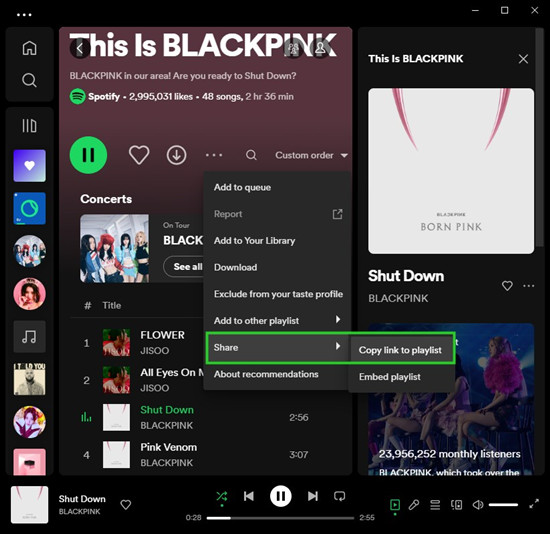This screenshot has width=550, height=534.
Task: Click the Title column header
Action: tap(112, 305)
